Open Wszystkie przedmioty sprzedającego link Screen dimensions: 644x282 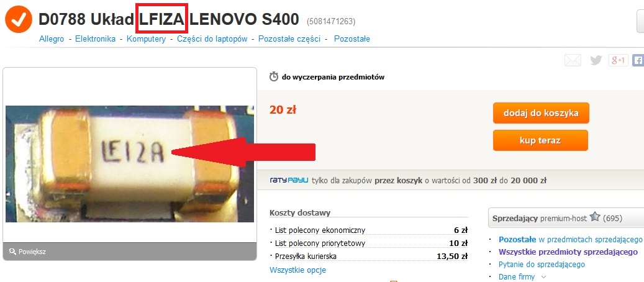pyautogui.click(x=568, y=252)
